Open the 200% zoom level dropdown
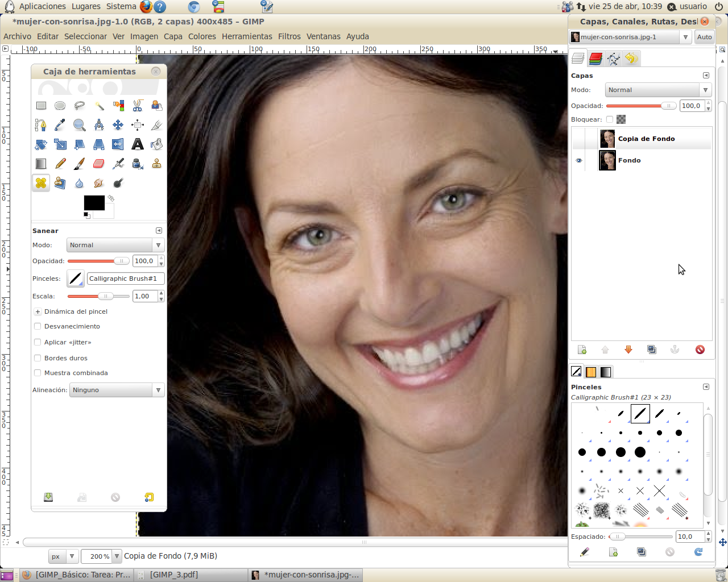728x582 pixels. coord(101,556)
